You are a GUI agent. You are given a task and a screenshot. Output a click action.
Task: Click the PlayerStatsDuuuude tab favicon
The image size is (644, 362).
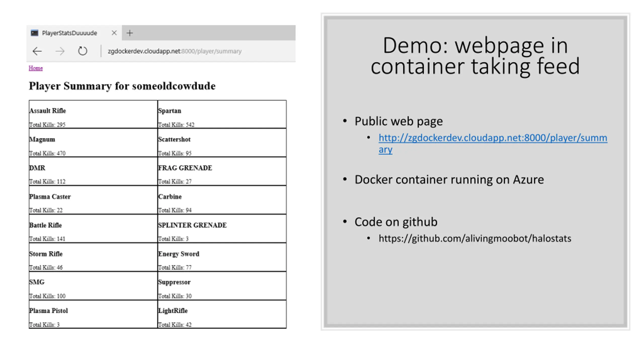tap(34, 33)
